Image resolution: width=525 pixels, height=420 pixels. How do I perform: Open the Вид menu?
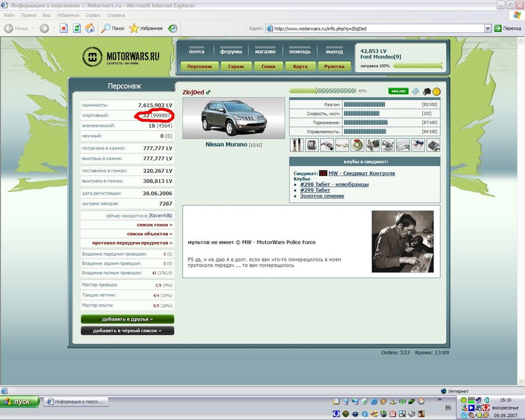(46, 15)
